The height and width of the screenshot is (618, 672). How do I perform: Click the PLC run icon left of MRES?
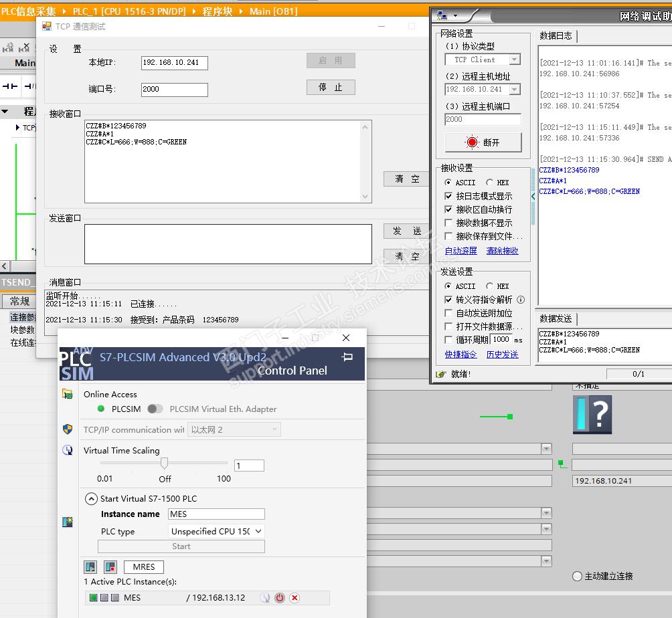90,567
